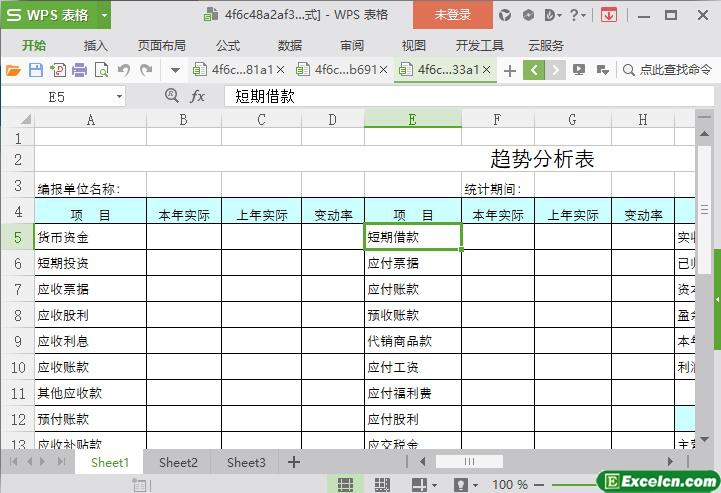721x493 pixels.
Task: Expand the quick access toolbar dropdown arrow
Action: click(175, 71)
